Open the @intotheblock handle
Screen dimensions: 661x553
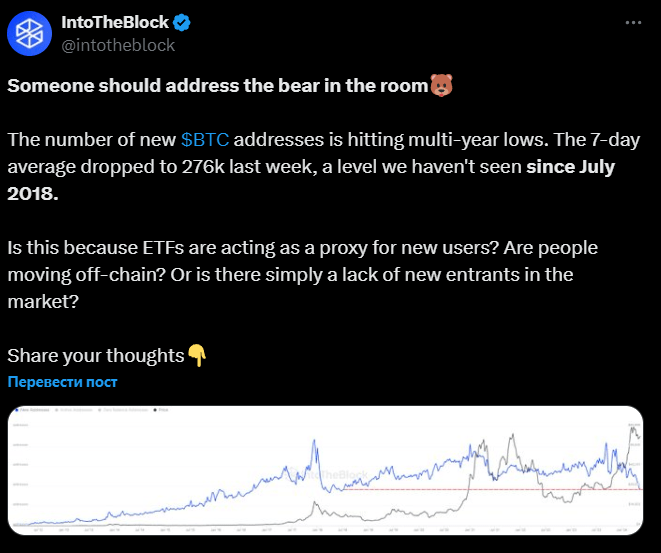coord(118,44)
